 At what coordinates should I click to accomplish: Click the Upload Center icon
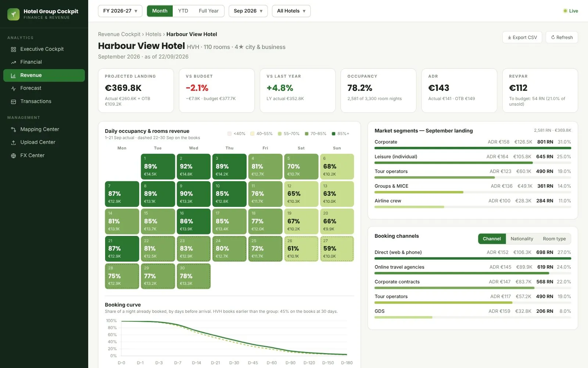pyautogui.click(x=14, y=142)
